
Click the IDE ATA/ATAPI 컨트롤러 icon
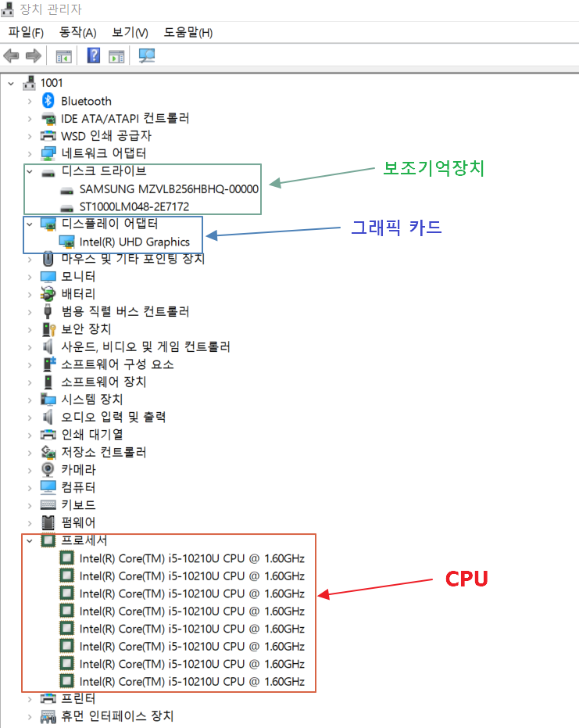[x=48, y=118]
